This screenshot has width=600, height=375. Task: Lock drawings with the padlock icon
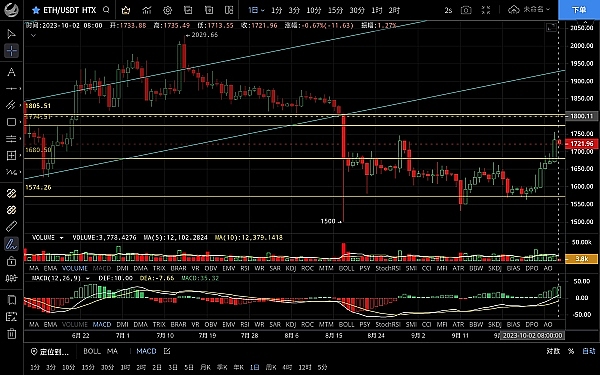[11, 261]
